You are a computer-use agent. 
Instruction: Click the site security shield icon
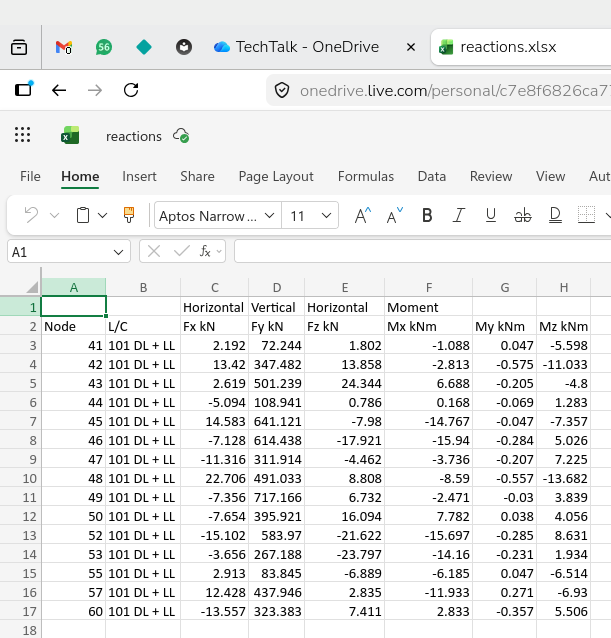[281, 90]
